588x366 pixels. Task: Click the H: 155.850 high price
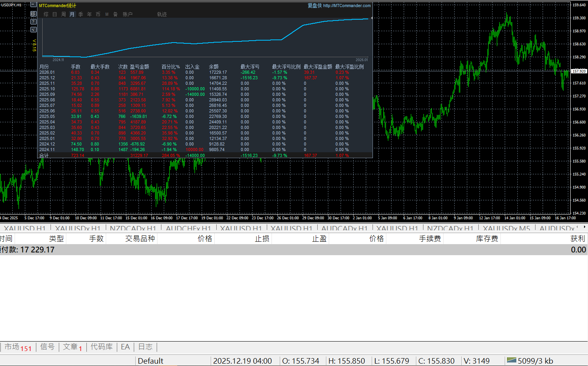click(347, 361)
